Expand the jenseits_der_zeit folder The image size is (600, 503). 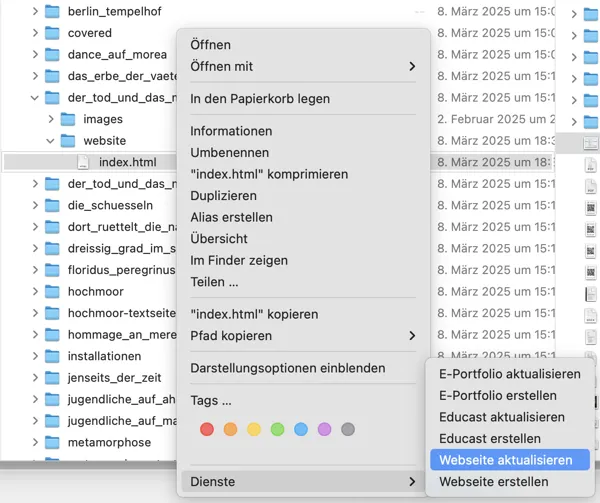[x=35, y=378]
